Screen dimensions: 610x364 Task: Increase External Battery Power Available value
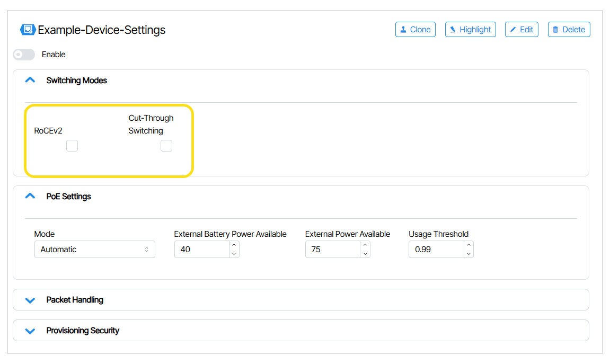(x=234, y=245)
